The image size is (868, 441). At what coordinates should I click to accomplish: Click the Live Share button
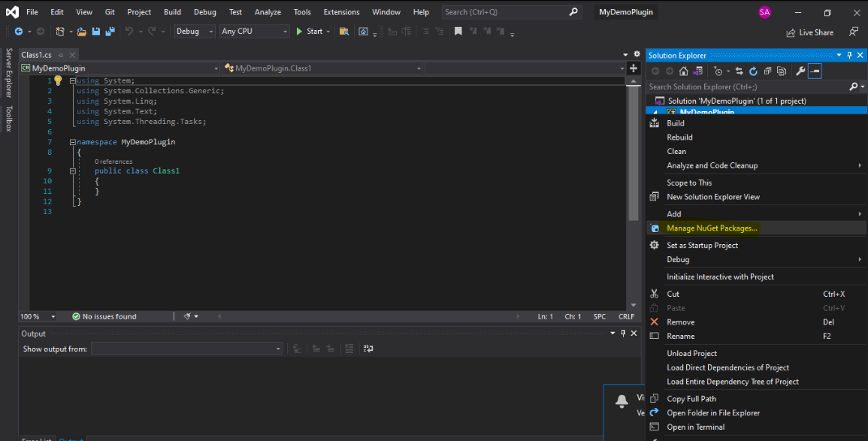(x=809, y=32)
